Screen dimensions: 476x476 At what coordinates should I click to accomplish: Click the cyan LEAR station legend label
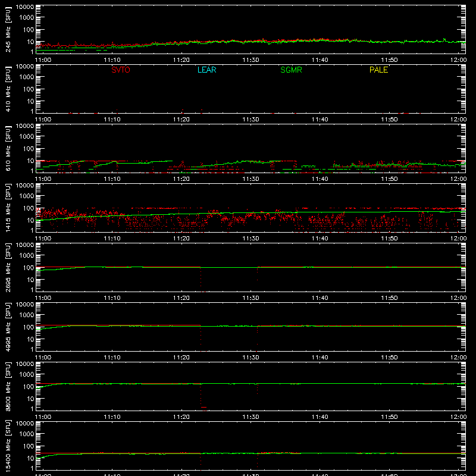tap(206, 70)
